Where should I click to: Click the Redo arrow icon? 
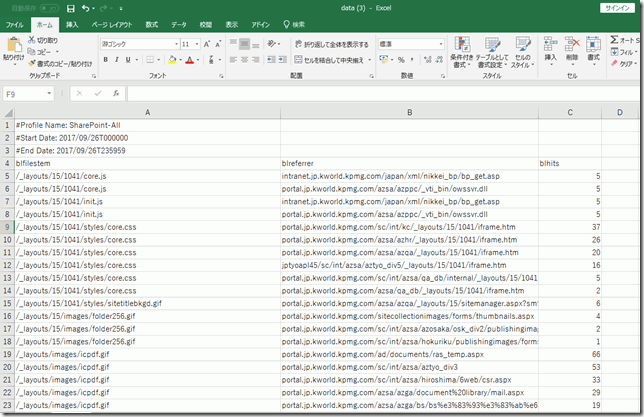pyautogui.click(x=104, y=8)
